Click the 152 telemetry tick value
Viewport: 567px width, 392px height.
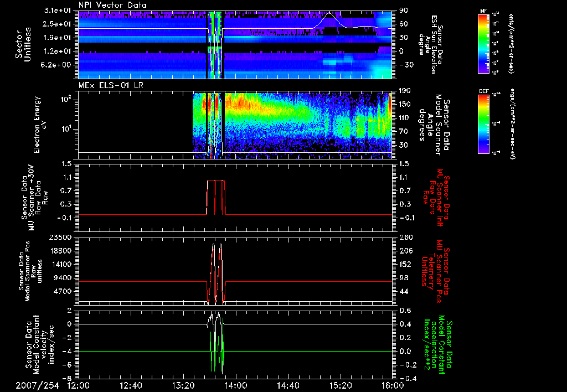coord(405,264)
